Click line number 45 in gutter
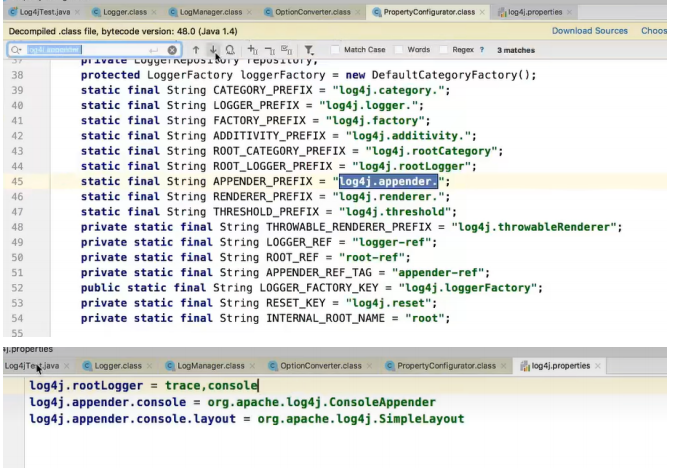This screenshot has width=675, height=468. click(x=17, y=182)
